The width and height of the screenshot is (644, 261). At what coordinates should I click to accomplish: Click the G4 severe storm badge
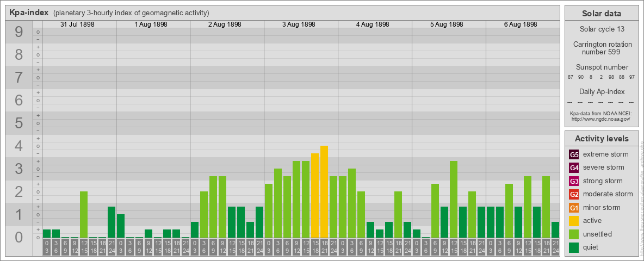tap(574, 167)
